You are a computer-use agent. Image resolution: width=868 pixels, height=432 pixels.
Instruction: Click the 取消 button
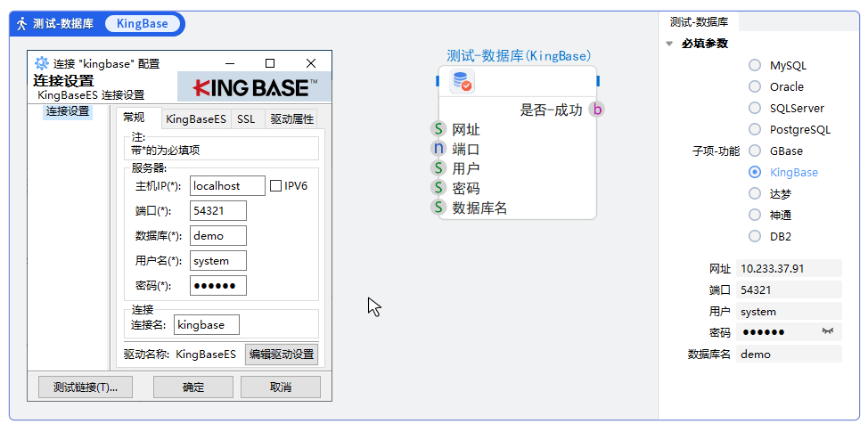pyautogui.click(x=281, y=387)
